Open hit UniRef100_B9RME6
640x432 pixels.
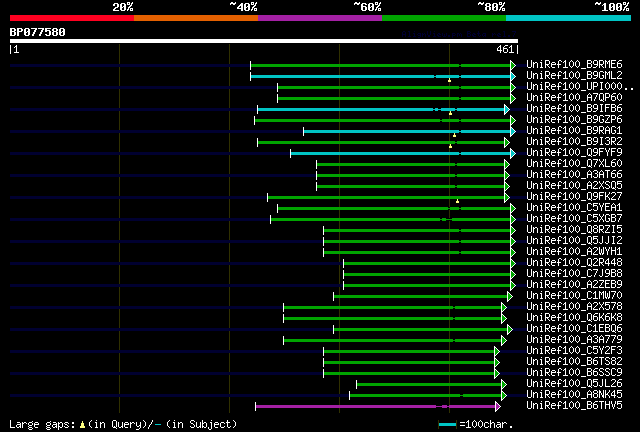pyautogui.click(x=574, y=65)
